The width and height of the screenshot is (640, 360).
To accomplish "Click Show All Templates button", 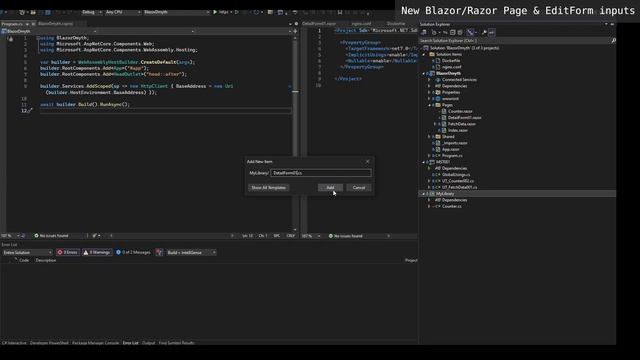I will [269, 188].
